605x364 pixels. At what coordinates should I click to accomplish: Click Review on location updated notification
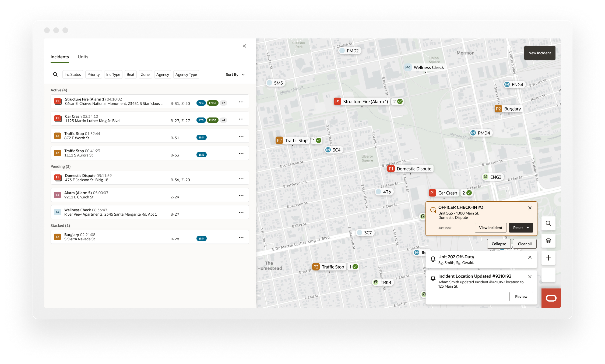pyautogui.click(x=521, y=297)
